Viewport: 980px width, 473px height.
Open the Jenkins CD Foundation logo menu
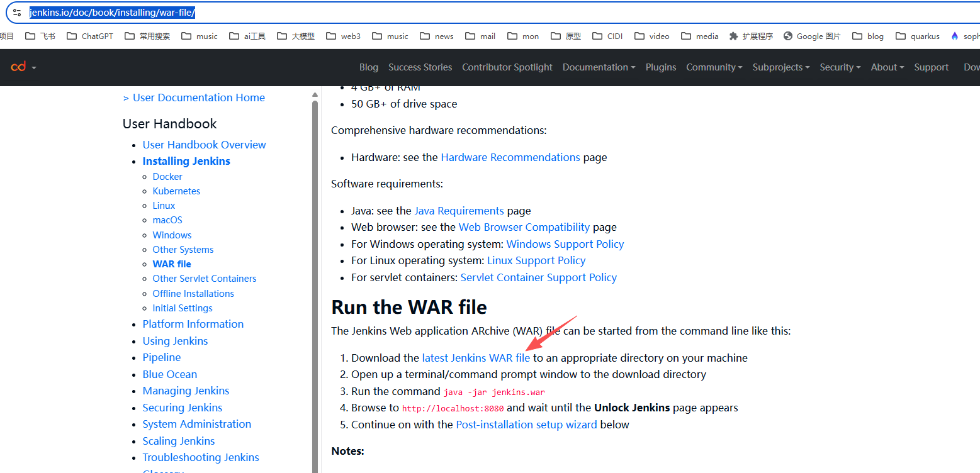[23, 67]
